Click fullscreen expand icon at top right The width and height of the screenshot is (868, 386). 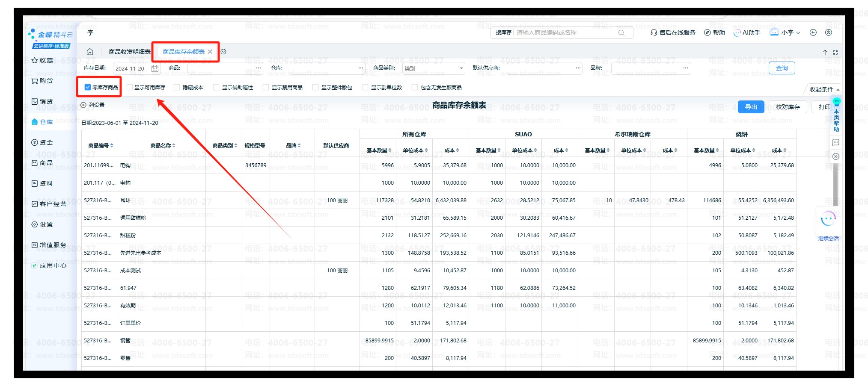point(835,53)
